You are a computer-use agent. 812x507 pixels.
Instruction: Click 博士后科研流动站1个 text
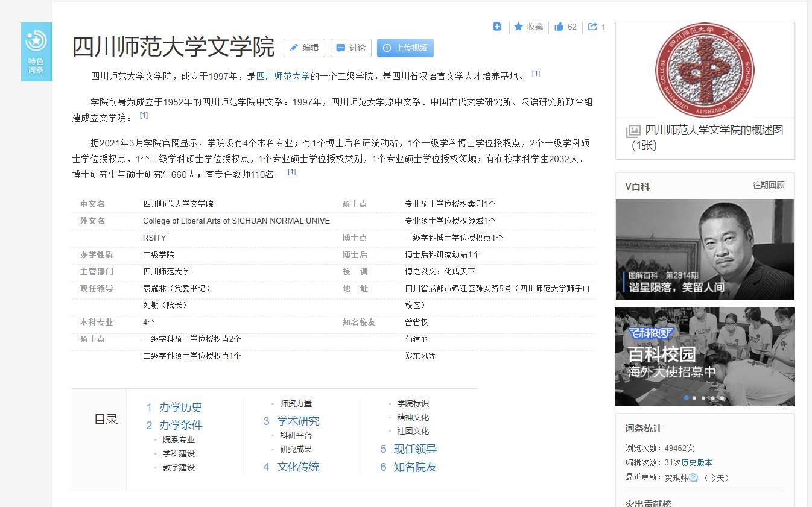[442, 254]
